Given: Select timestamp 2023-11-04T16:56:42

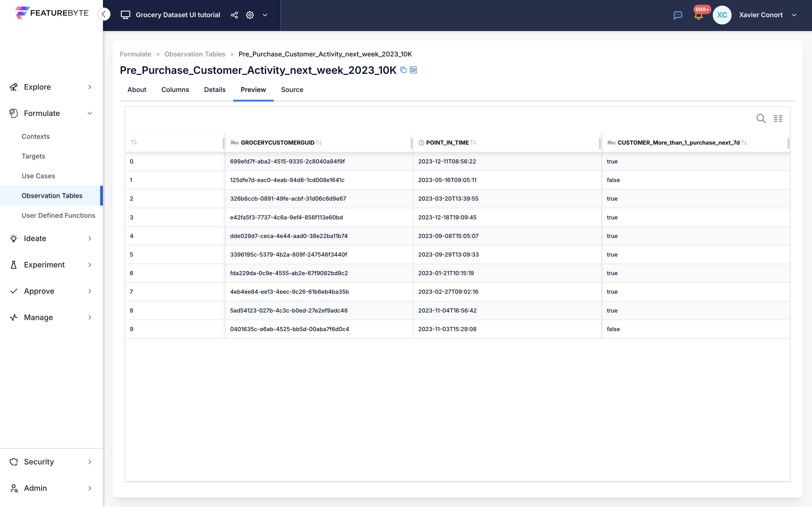Looking at the screenshot, I should (447, 310).
